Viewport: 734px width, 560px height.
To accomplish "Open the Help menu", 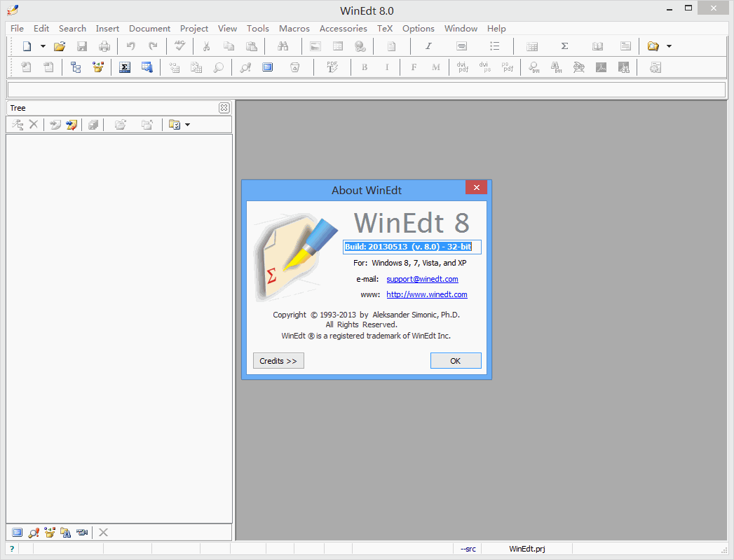I will [x=496, y=29].
